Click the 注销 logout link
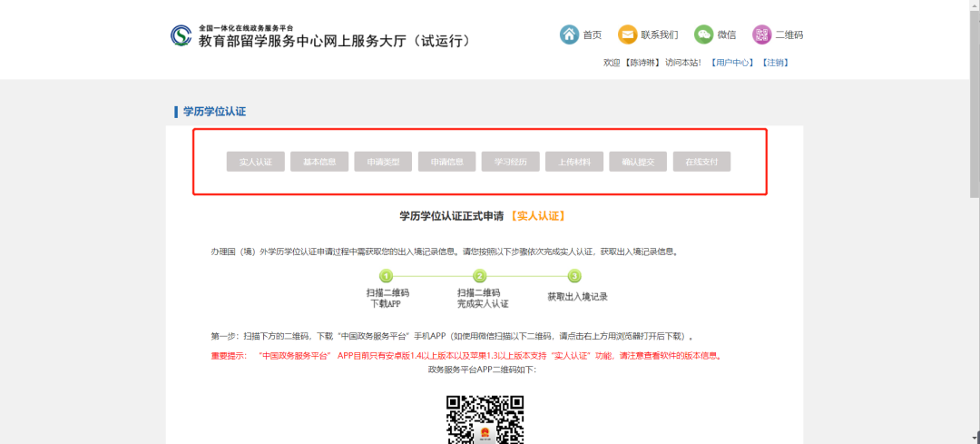Viewport: 980px width, 444px height. 775,63
